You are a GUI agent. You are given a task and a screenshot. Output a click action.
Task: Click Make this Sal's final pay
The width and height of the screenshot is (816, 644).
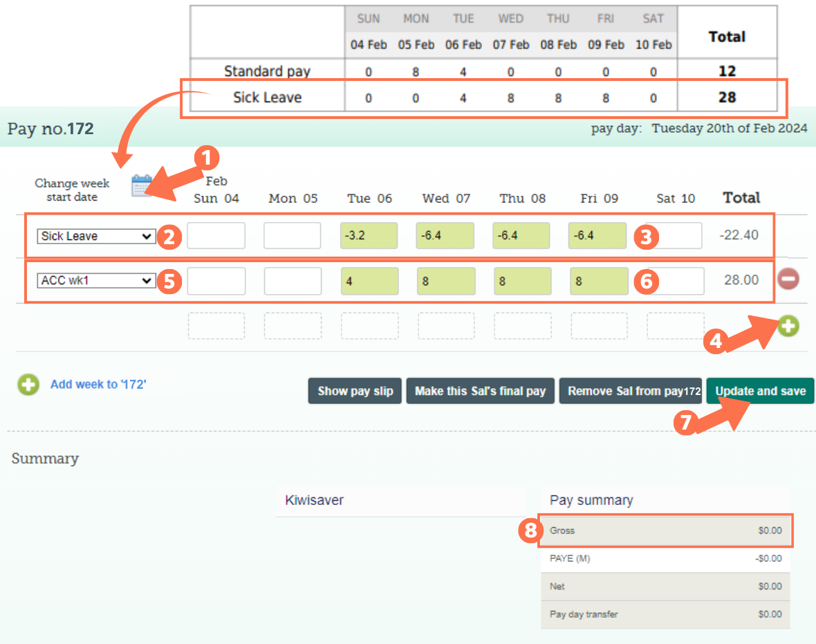point(480,391)
